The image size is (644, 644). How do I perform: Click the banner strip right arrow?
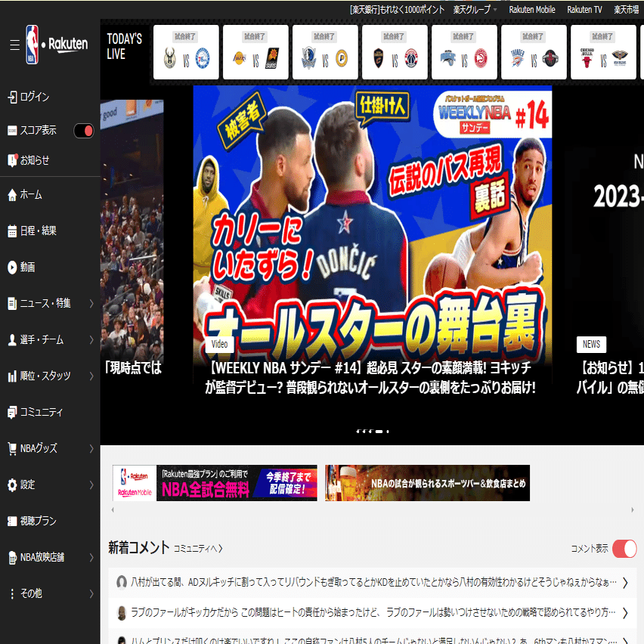pos(633,509)
